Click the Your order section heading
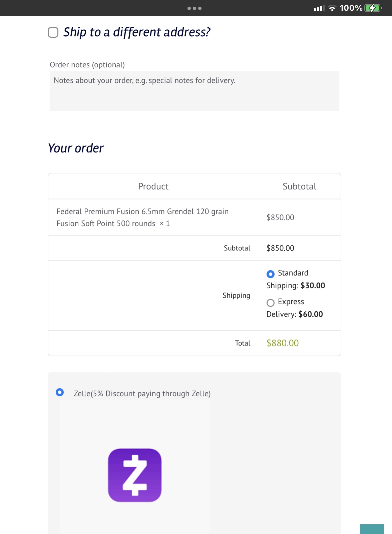The image size is (392, 534). 76,148
